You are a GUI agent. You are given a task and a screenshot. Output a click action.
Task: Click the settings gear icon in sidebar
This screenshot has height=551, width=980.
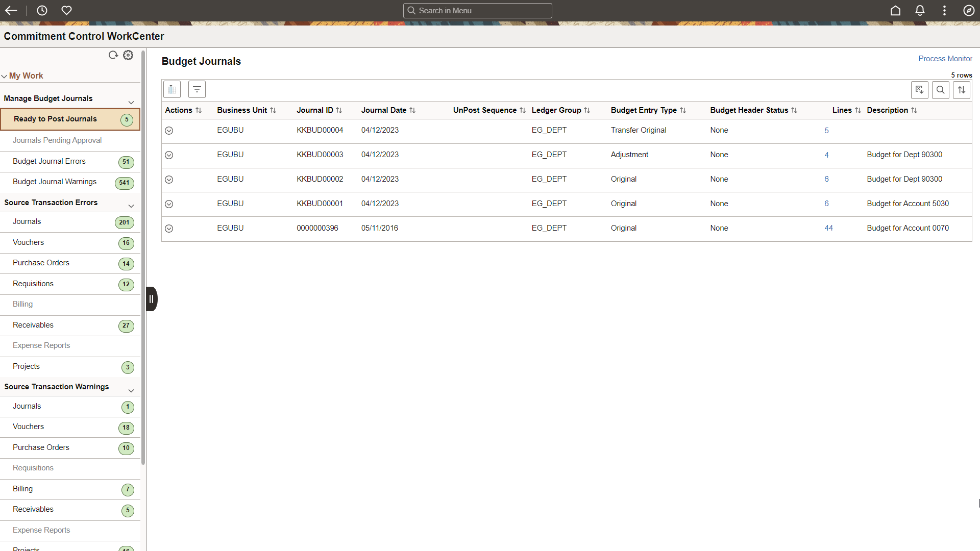[x=128, y=55]
